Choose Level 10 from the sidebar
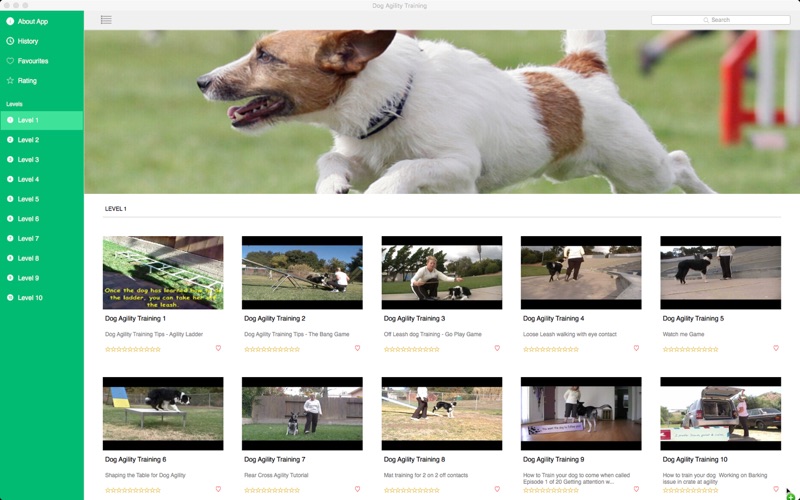The width and height of the screenshot is (800, 500). pyautogui.click(x=42, y=298)
